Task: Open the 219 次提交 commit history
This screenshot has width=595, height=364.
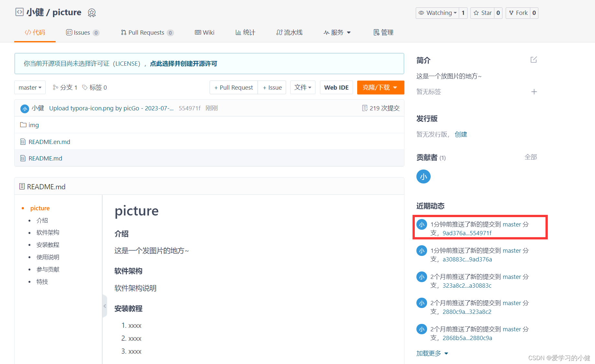Action: [x=381, y=108]
